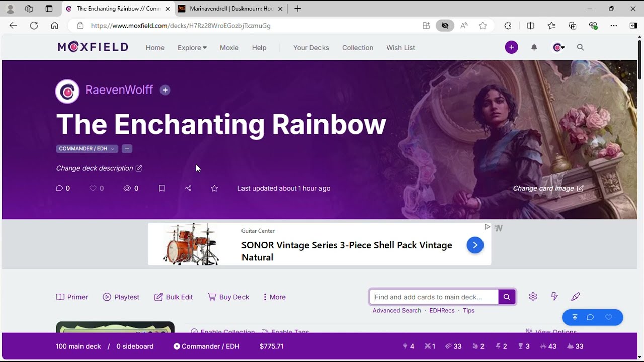The image size is (644, 362).
Task: Click the browser home button
Action: click(55, 26)
